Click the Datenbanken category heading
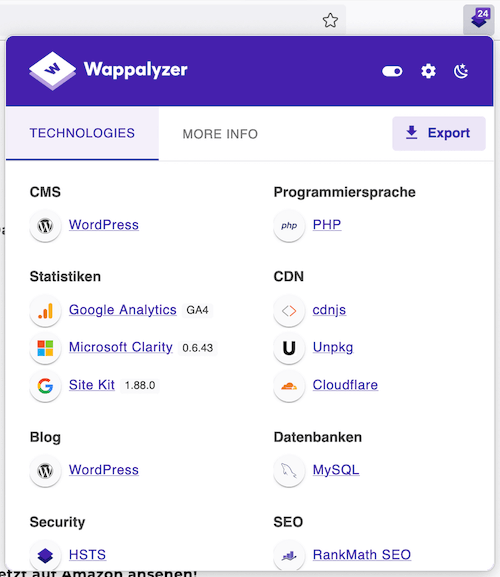Viewport: 500px width, 577px height. click(x=318, y=437)
